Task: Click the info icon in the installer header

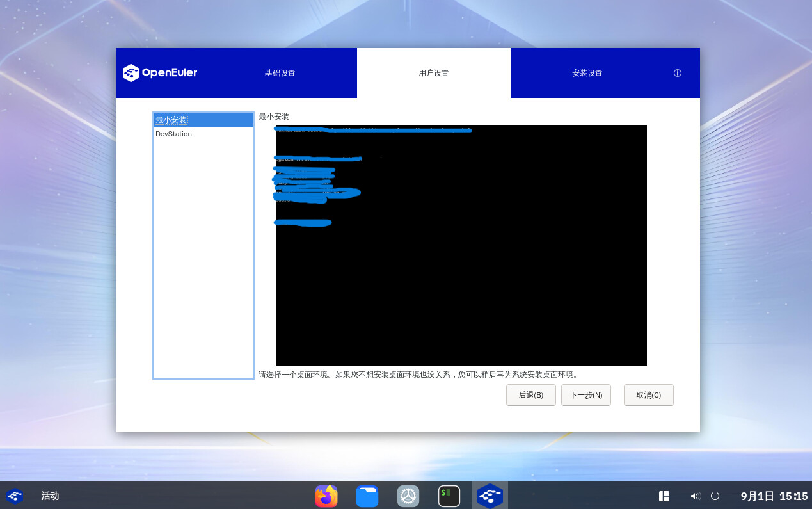Action: coord(677,73)
